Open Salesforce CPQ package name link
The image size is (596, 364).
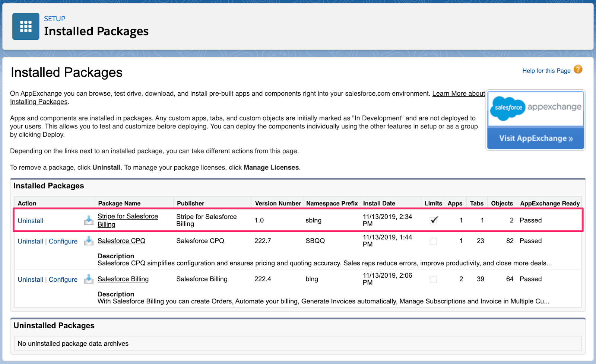tap(121, 241)
